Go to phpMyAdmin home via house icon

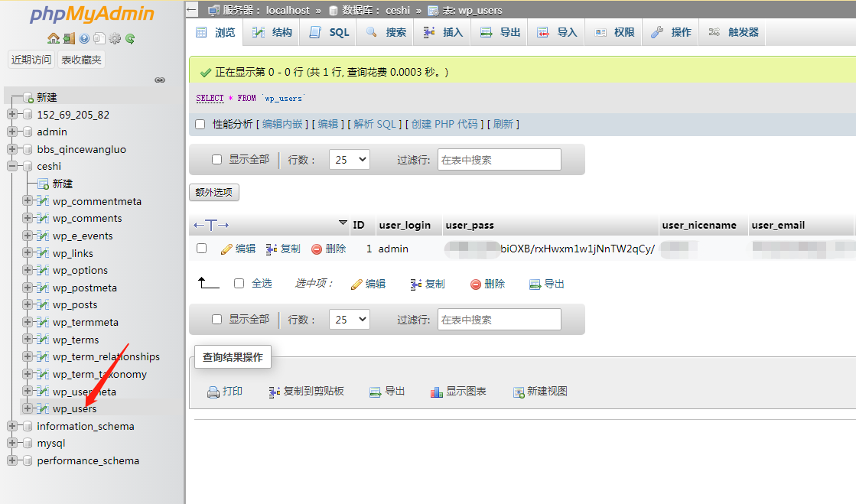pos(54,38)
